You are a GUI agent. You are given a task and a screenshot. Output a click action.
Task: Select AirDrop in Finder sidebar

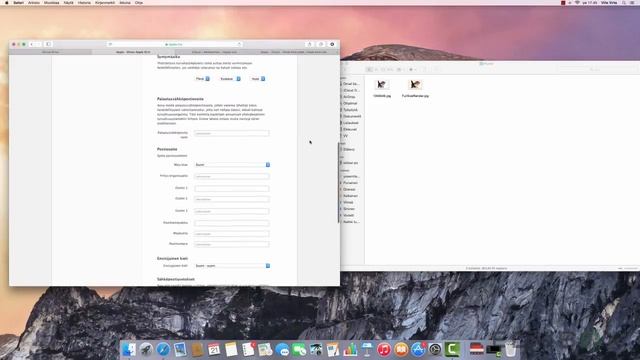coord(349,97)
